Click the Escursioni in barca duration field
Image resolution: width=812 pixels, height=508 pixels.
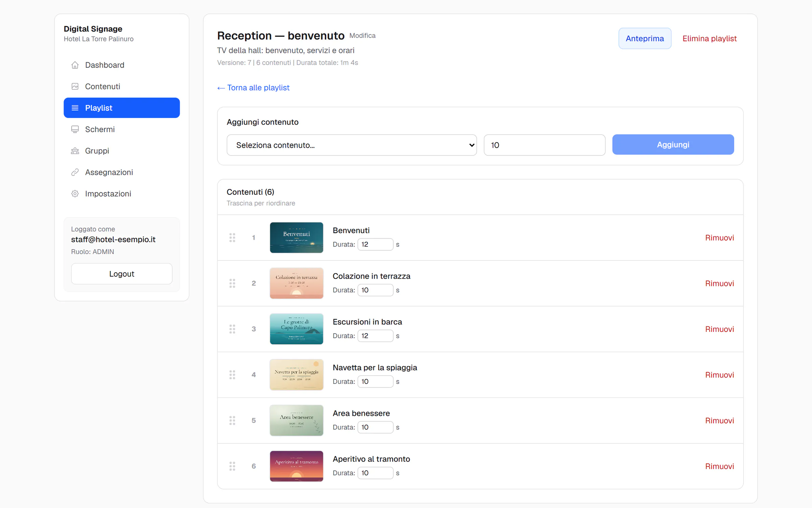coord(375,336)
